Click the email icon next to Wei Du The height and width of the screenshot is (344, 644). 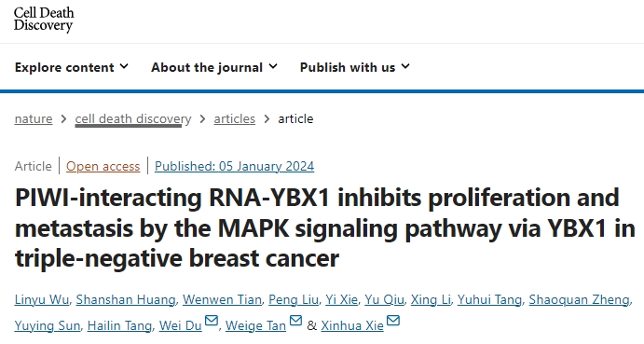[212, 321]
